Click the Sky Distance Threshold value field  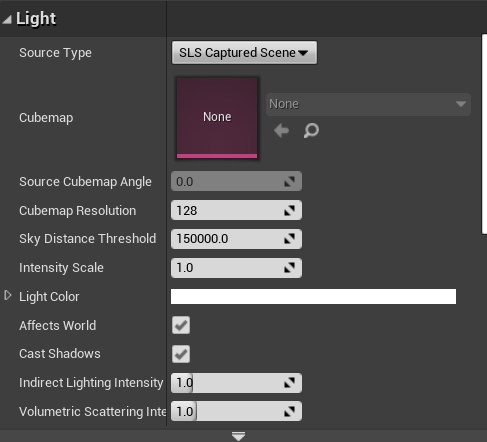236,239
